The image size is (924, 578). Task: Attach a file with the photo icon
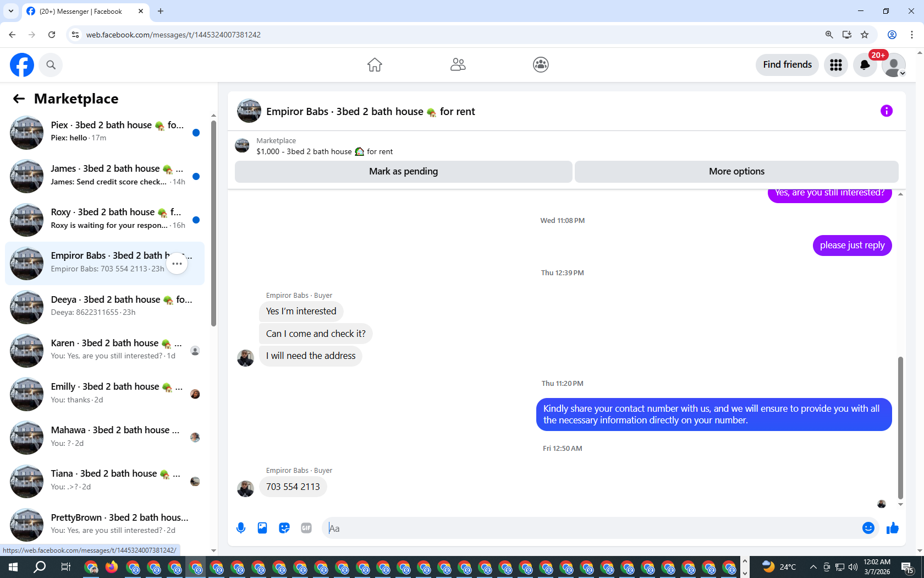262,528
